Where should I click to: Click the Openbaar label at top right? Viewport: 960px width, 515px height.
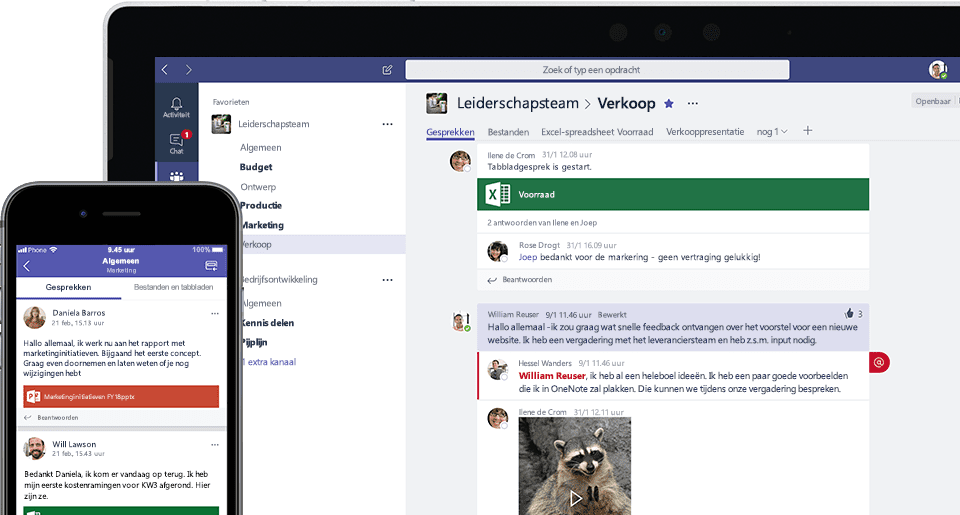pos(932,101)
